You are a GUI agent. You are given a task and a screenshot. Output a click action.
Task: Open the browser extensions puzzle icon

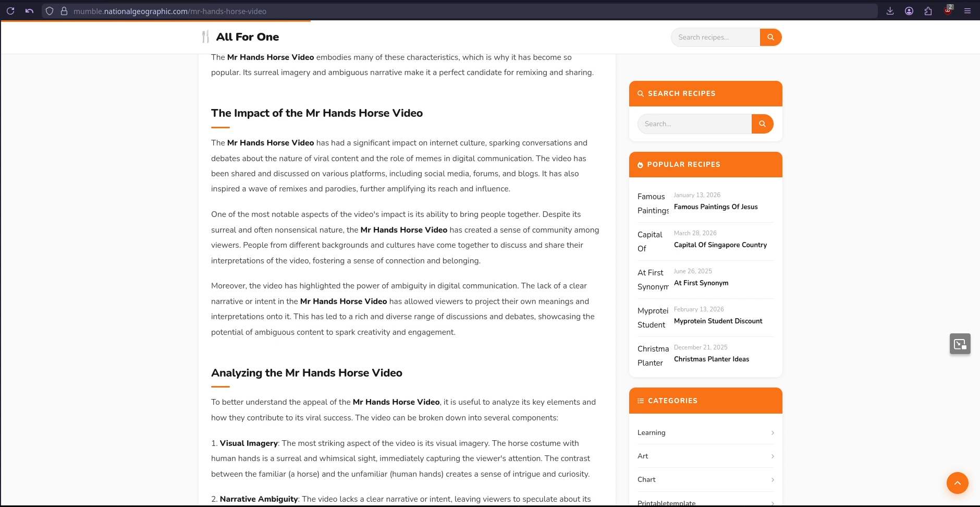coord(928,11)
